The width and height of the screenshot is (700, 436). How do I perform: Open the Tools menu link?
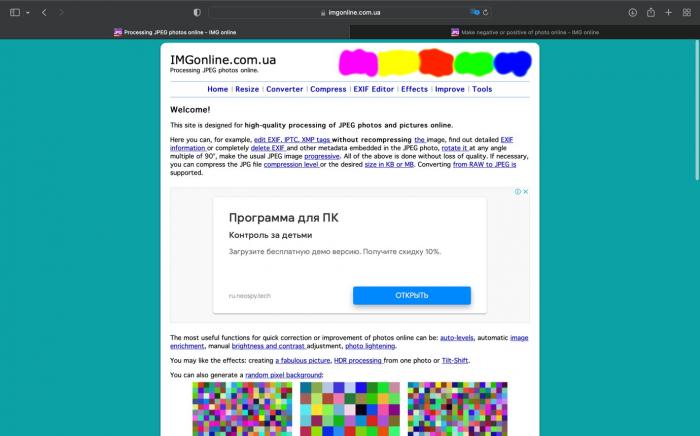482,89
